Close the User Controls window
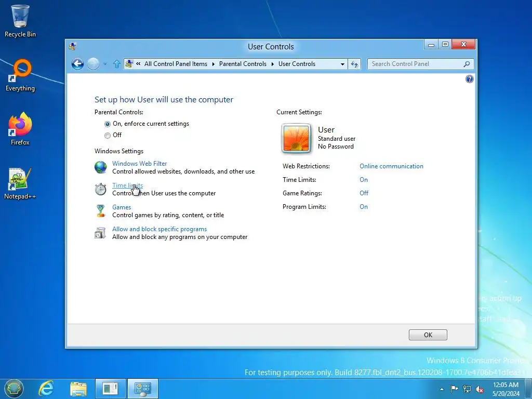Screen dimensions: 532x399 [x=463, y=45]
